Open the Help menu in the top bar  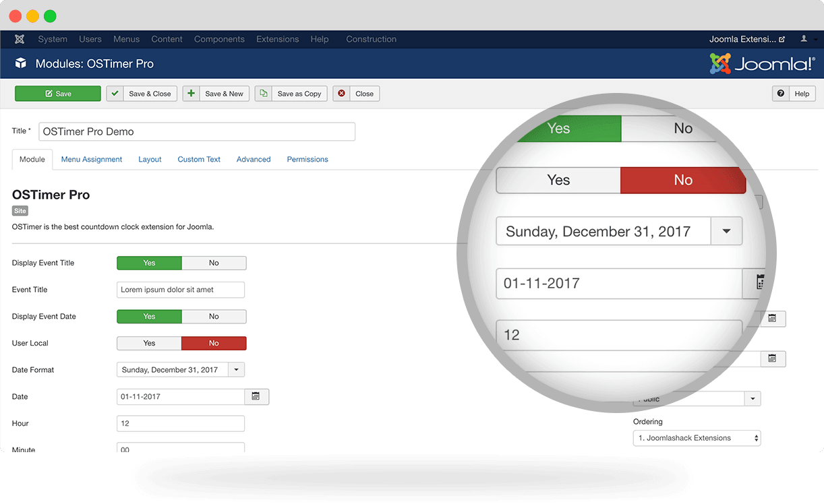point(320,39)
